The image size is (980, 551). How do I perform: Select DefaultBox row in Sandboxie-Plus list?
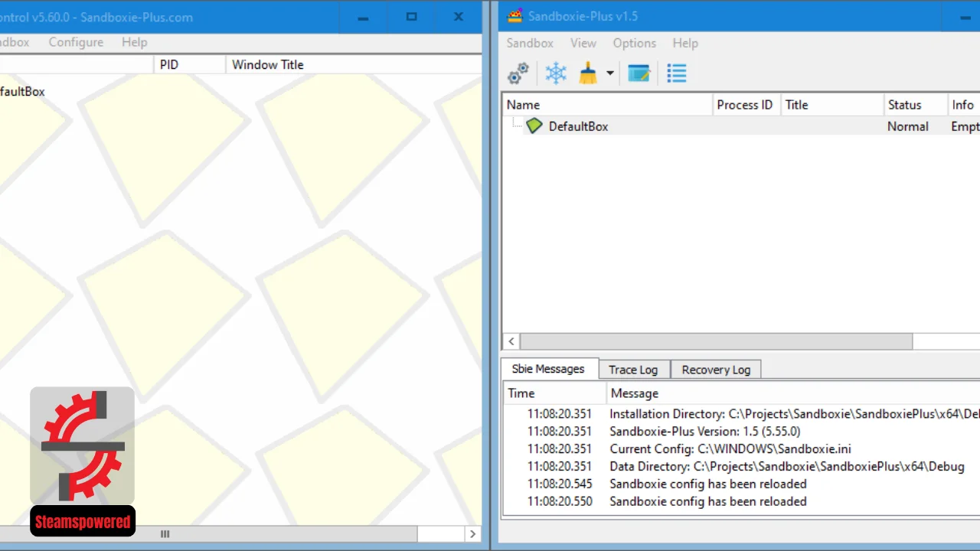pyautogui.click(x=741, y=126)
